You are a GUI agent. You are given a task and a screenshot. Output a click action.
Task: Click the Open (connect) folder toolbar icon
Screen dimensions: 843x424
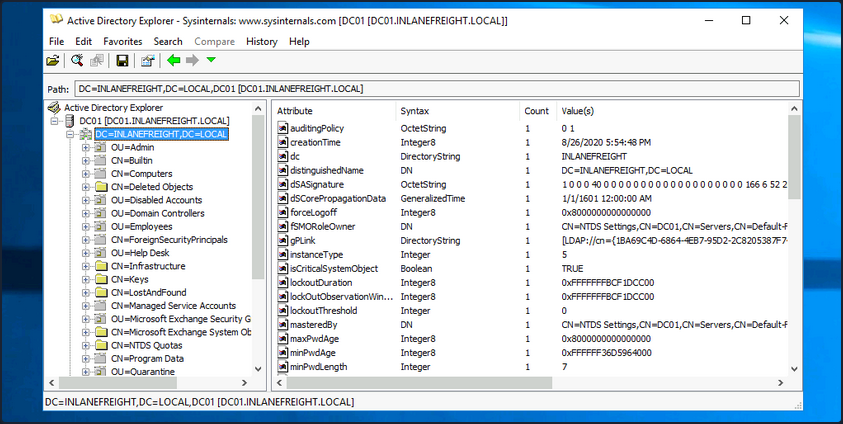pyautogui.click(x=53, y=61)
